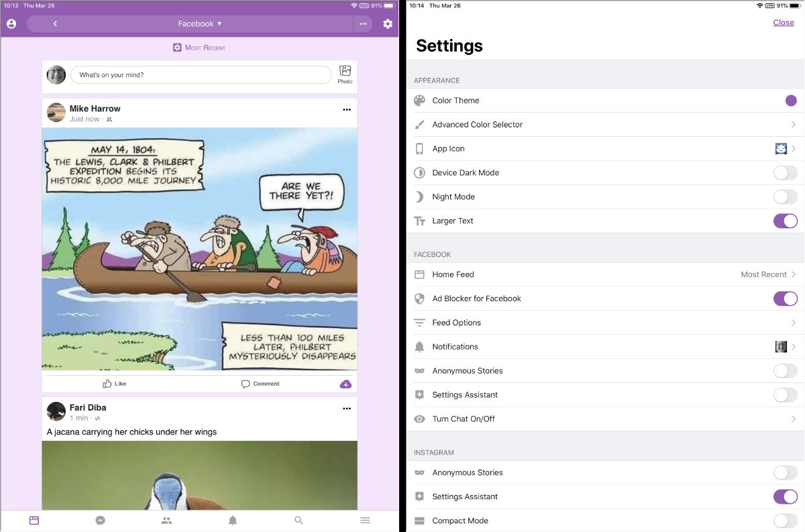Open options menu on Mike Harrow's post
805x532 pixels.
pyautogui.click(x=347, y=109)
